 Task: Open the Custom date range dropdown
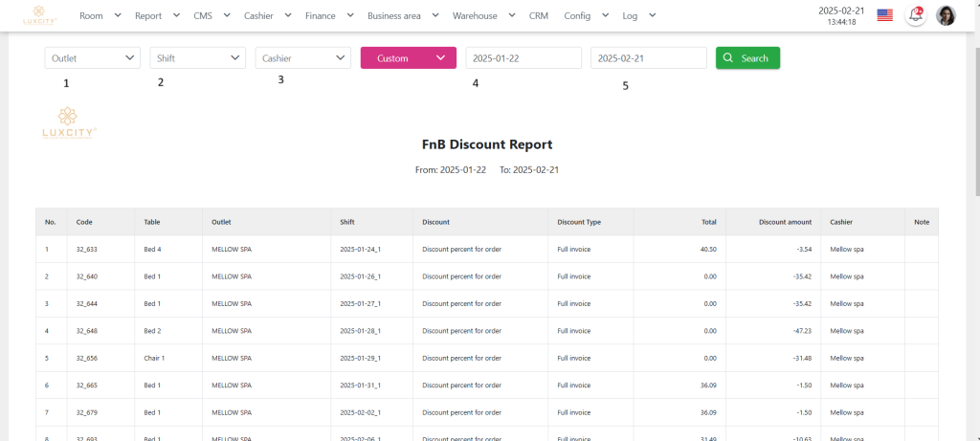pyautogui.click(x=408, y=58)
